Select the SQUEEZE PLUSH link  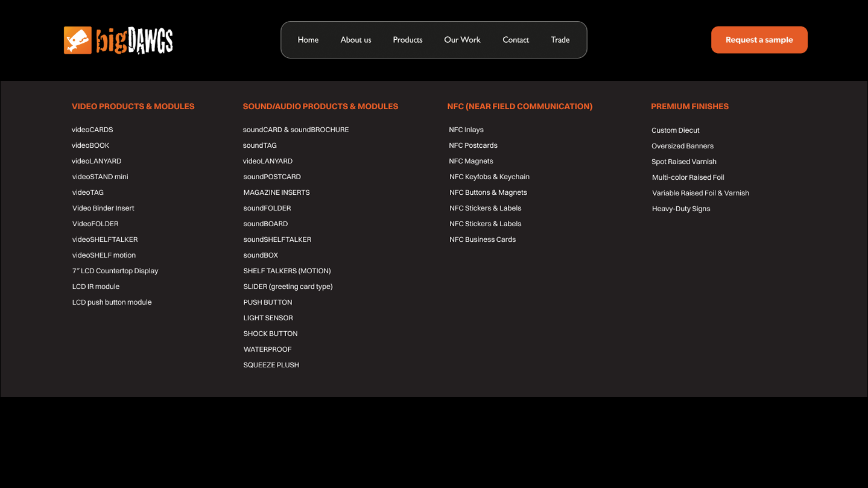[x=271, y=365]
